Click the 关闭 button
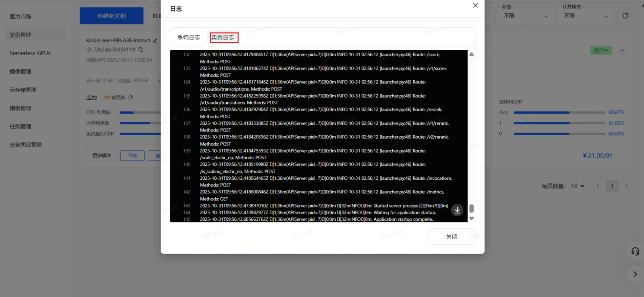This screenshot has width=644, height=297. coord(451,237)
